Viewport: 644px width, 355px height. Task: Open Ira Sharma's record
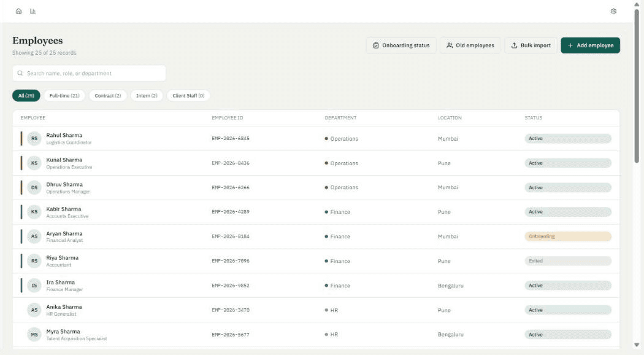(x=316, y=286)
